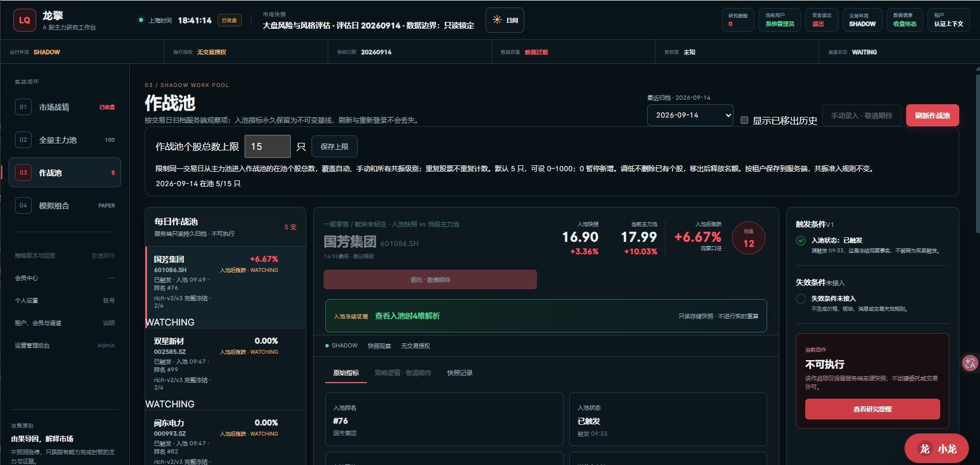
Task: Open 模拟组合 in the sidebar
Action: [x=65, y=206]
